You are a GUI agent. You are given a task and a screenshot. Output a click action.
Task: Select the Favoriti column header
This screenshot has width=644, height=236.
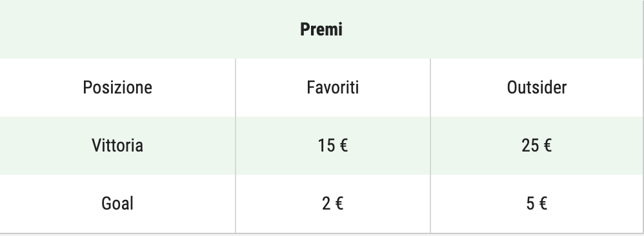333,88
